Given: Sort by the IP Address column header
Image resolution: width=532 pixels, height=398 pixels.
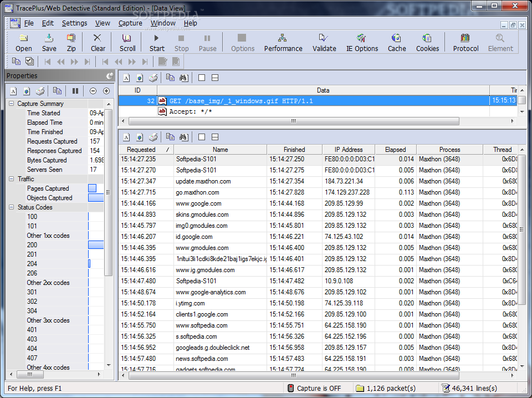Looking at the screenshot, I should pos(349,150).
